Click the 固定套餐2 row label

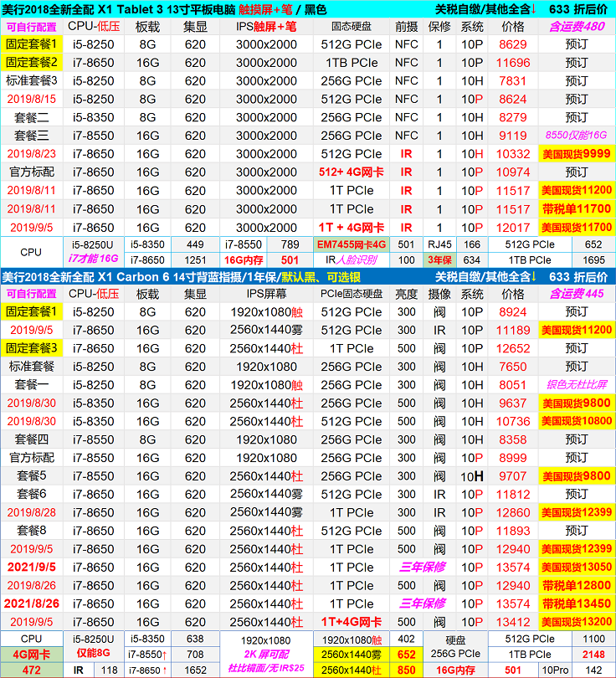[32, 63]
